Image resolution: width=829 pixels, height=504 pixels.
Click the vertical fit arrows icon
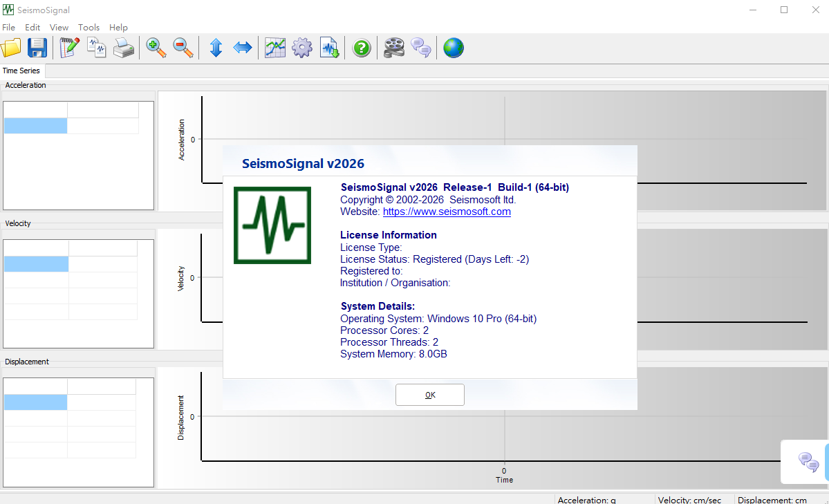216,48
